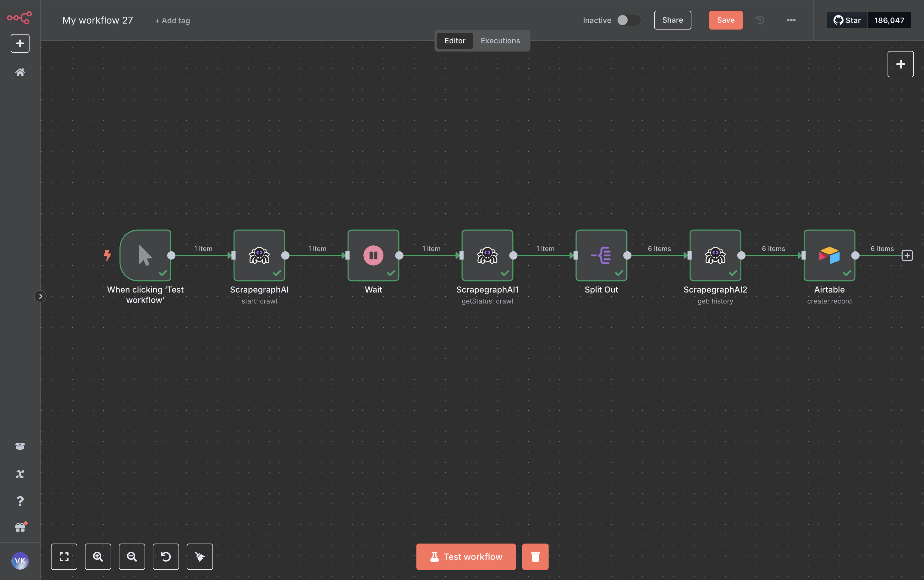
Task: Open the add node panel plus button
Action: click(x=900, y=64)
